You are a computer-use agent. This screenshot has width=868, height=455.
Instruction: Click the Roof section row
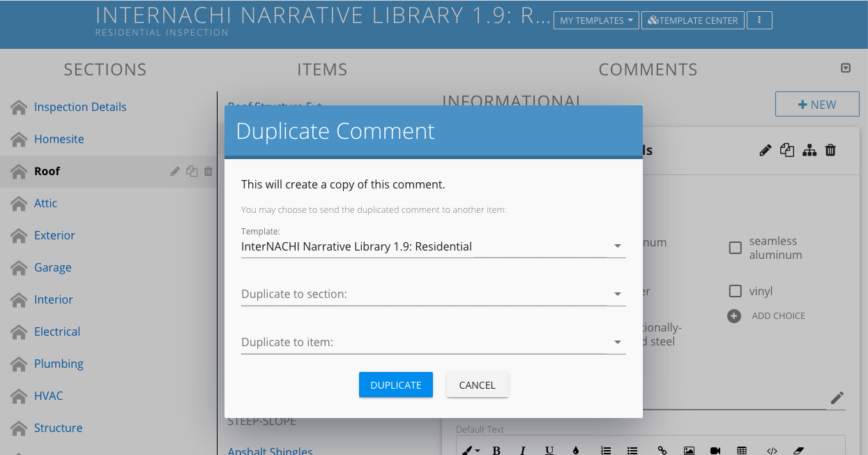click(108, 171)
